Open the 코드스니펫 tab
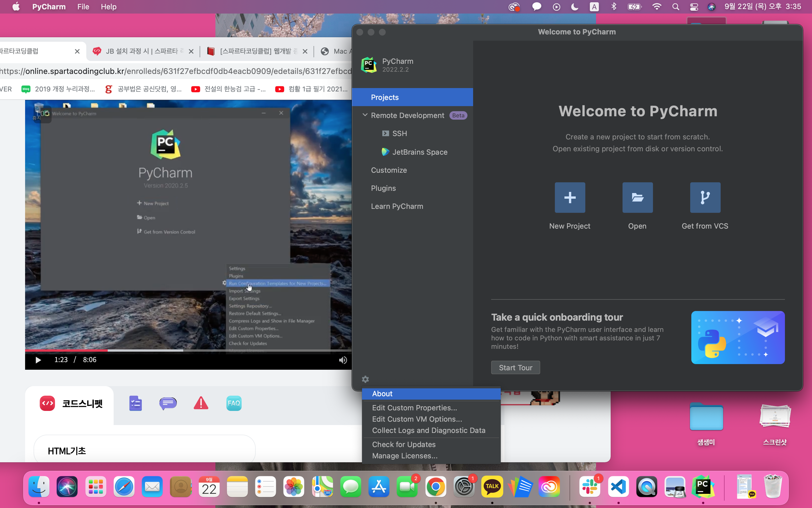 [x=71, y=404]
